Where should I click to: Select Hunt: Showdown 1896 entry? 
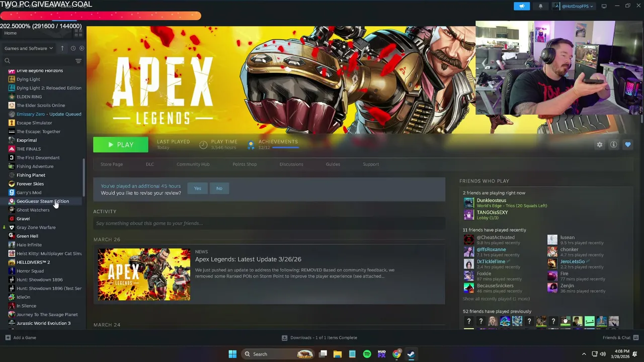pyautogui.click(x=39, y=280)
